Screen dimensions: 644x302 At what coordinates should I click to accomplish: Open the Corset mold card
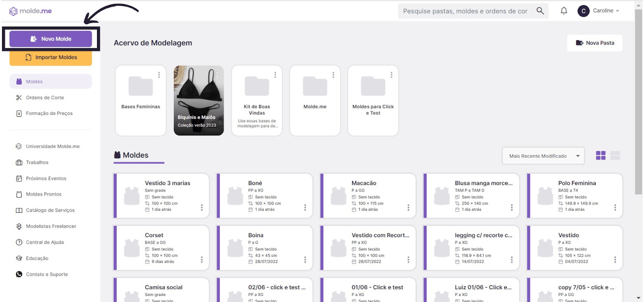pyautogui.click(x=161, y=248)
